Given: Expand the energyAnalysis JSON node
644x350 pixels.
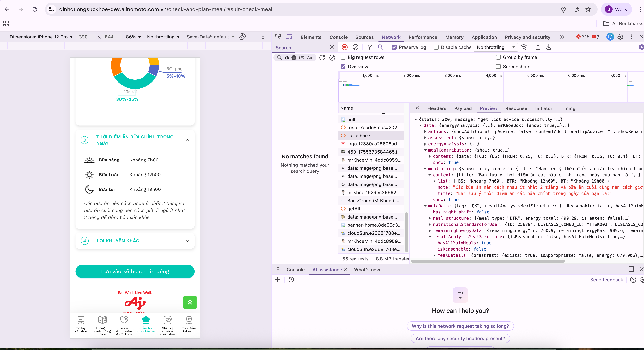Looking at the screenshot, I should [x=425, y=144].
